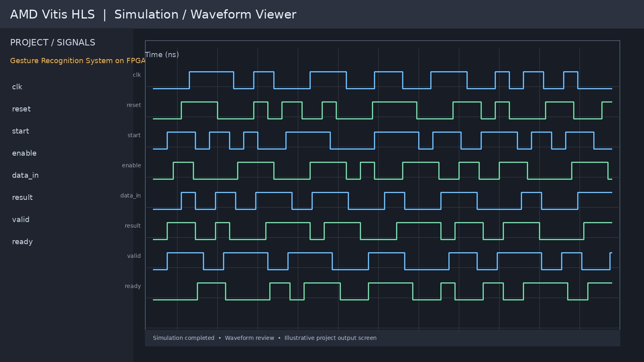Click the Waveform review status entry
This screenshot has width=644, height=362.
250,338
